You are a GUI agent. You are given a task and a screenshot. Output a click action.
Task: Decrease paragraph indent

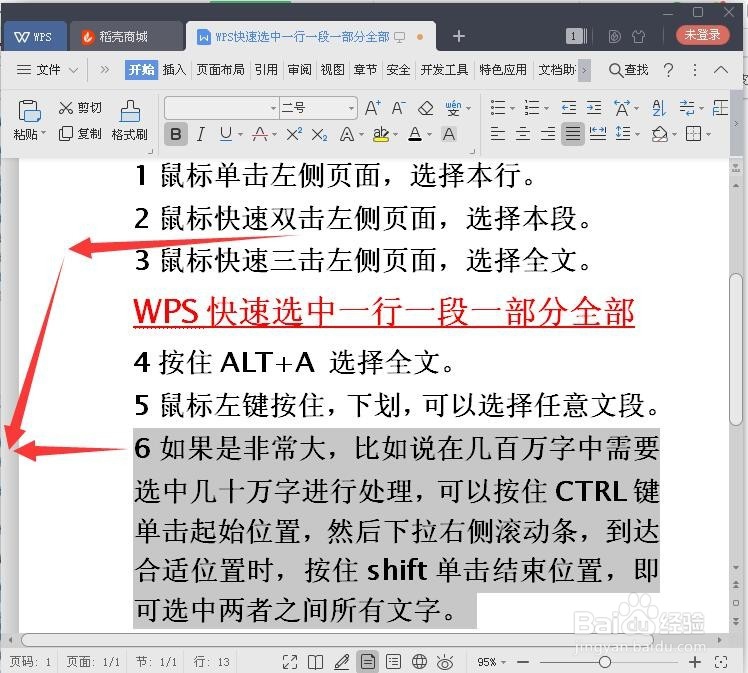click(568, 108)
